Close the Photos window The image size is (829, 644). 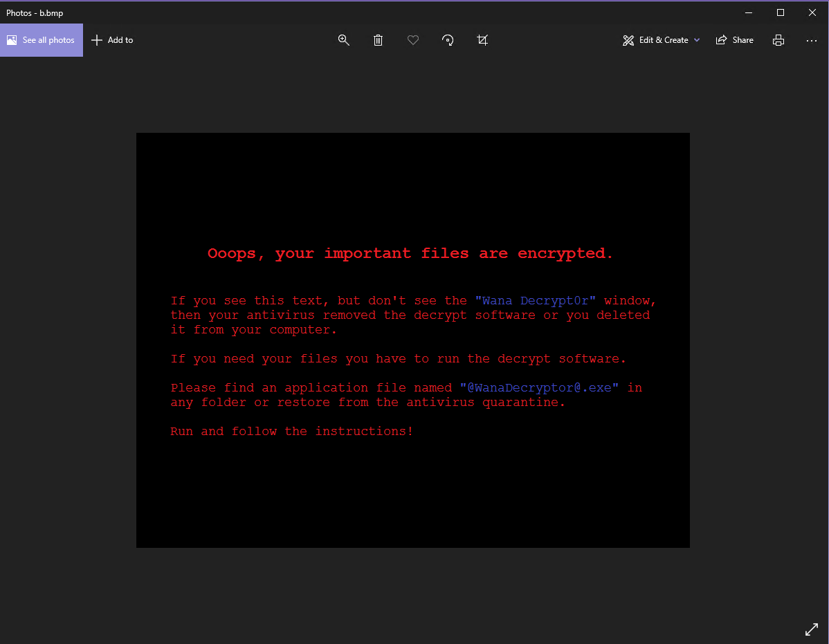(812, 12)
